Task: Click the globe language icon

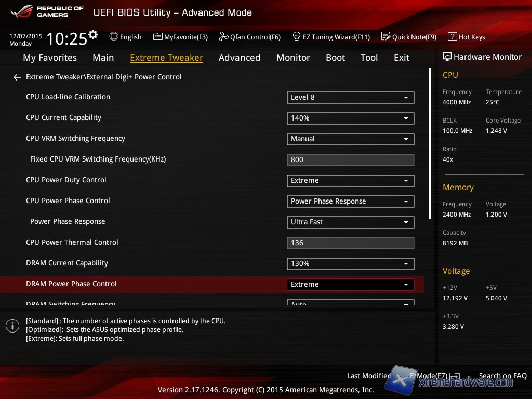Action: [114, 37]
